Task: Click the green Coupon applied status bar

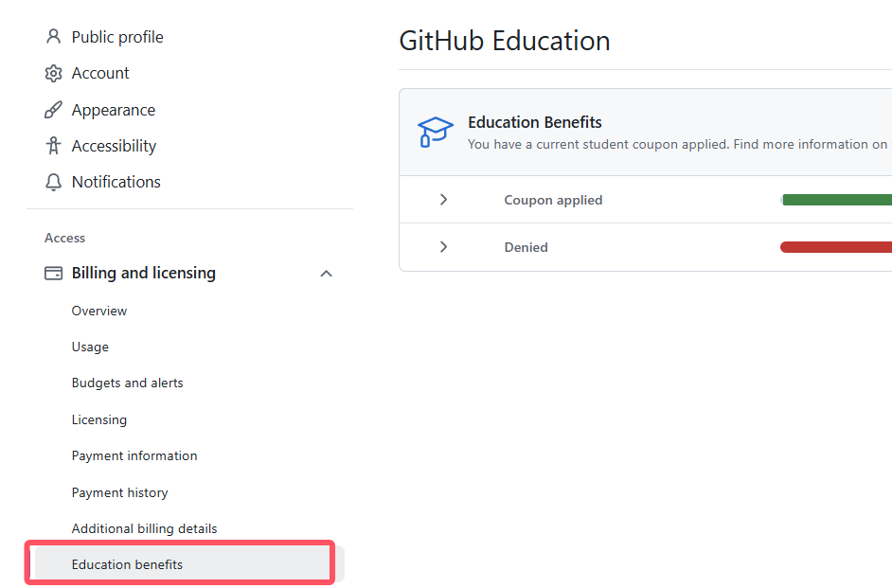Action: pyautogui.click(x=837, y=200)
